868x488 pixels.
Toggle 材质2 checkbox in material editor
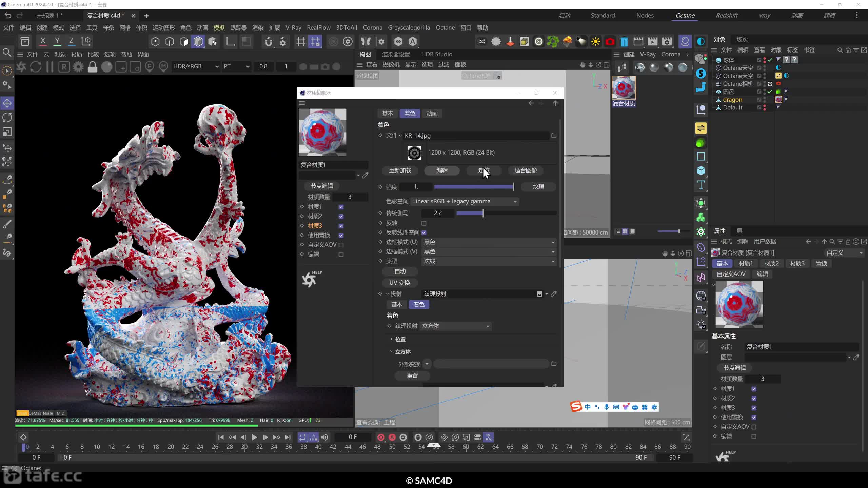(341, 216)
